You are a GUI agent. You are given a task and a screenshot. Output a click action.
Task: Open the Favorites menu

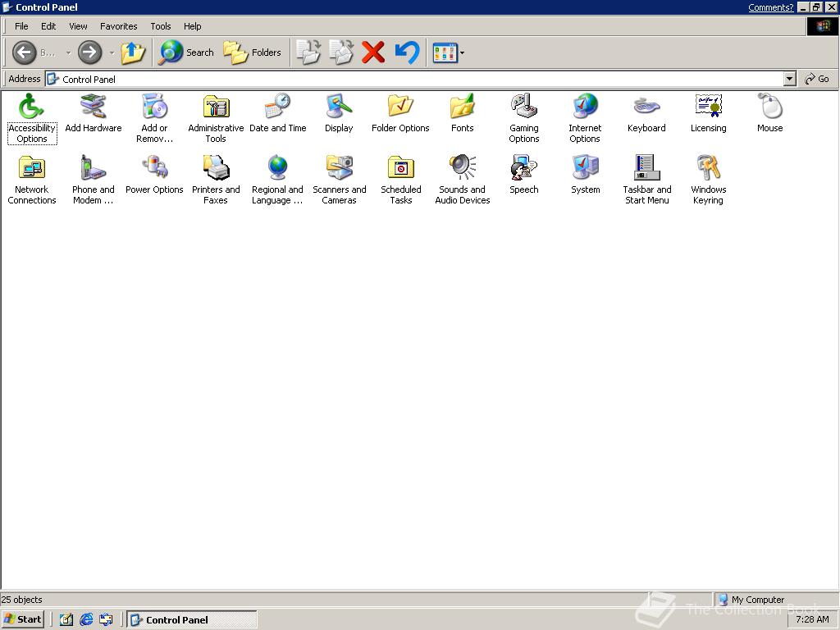pos(118,26)
